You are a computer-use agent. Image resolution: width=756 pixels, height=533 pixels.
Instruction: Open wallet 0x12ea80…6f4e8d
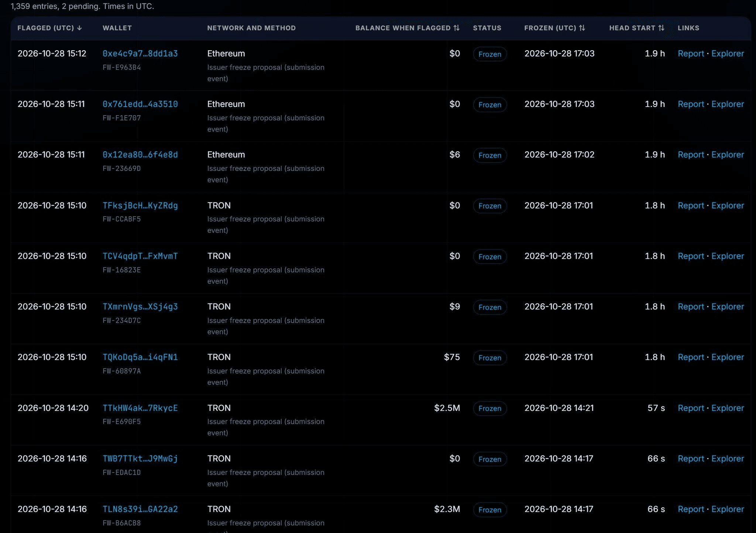coord(140,155)
